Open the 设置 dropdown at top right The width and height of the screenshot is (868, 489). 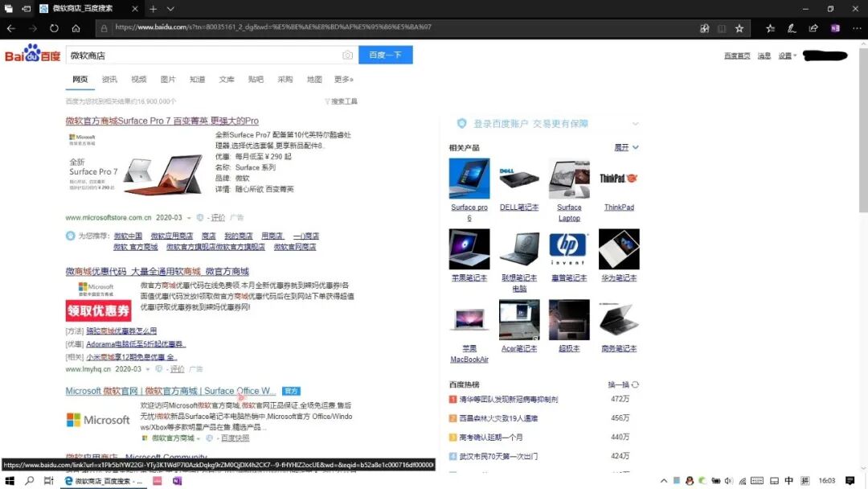(x=787, y=55)
